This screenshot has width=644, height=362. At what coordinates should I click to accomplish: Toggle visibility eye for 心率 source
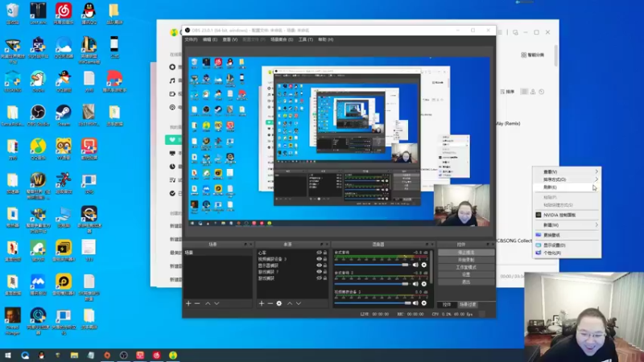point(319,253)
